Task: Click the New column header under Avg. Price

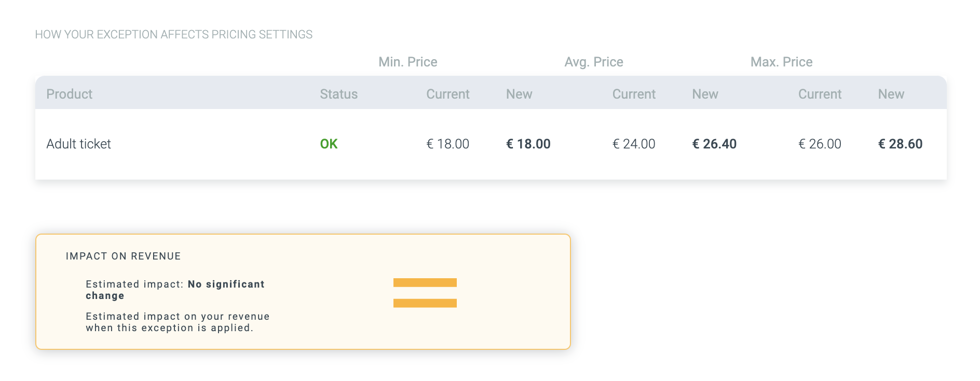Action: 705,94
